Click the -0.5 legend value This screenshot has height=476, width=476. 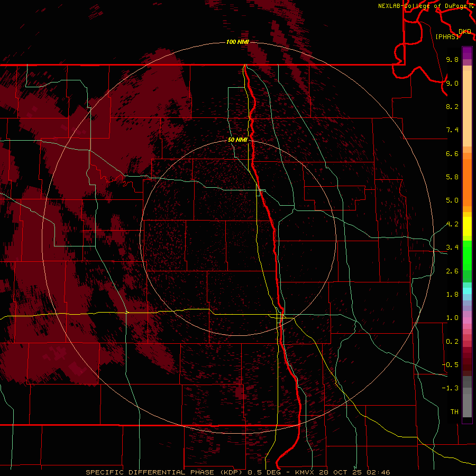click(x=450, y=365)
